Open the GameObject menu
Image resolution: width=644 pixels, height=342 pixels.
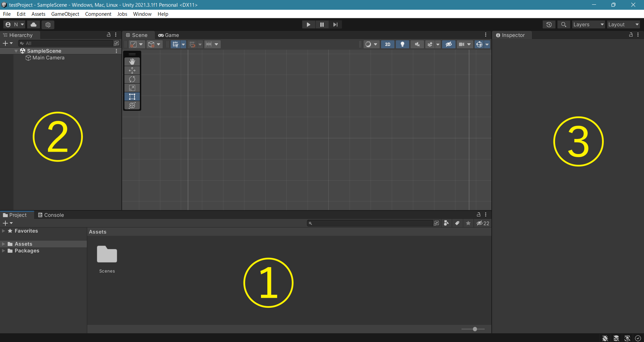click(65, 14)
